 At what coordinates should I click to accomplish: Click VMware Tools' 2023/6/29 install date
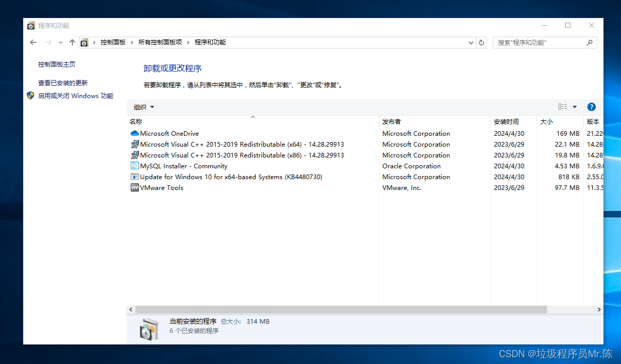pyautogui.click(x=509, y=187)
